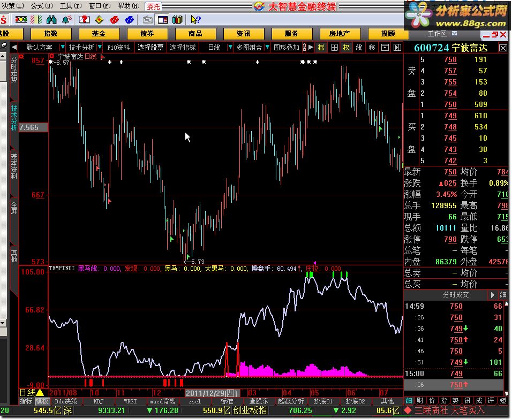Click the 商品 yellow button
Viewport: 512px width, 420px height.
pos(195,34)
